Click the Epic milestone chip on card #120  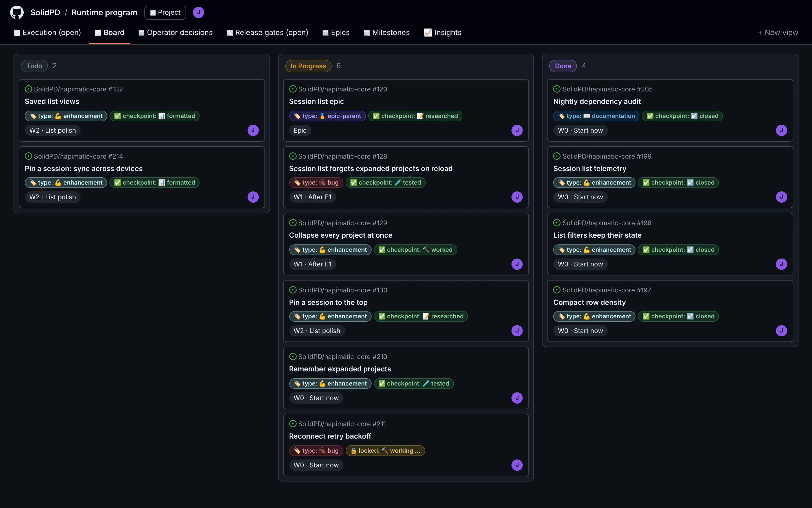coord(300,130)
